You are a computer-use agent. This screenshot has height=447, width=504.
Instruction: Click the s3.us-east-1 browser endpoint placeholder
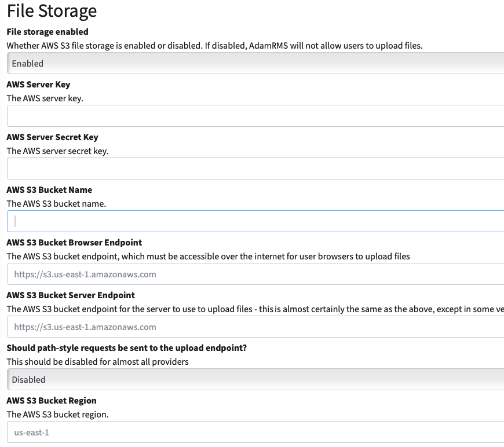click(252, 274)
